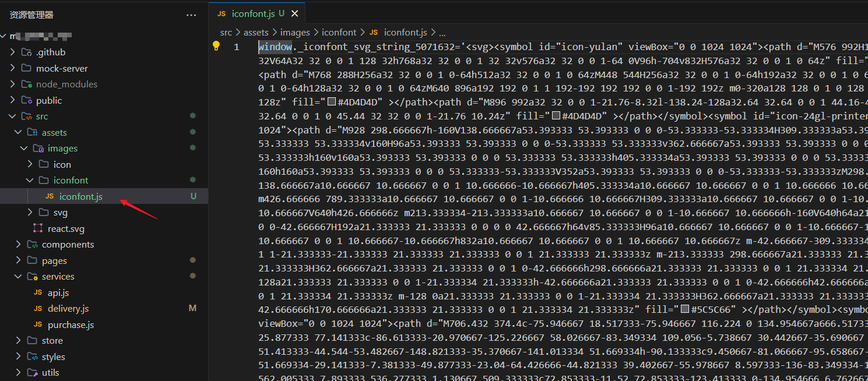Click the lightbulb code action icon

coord(216,46)
